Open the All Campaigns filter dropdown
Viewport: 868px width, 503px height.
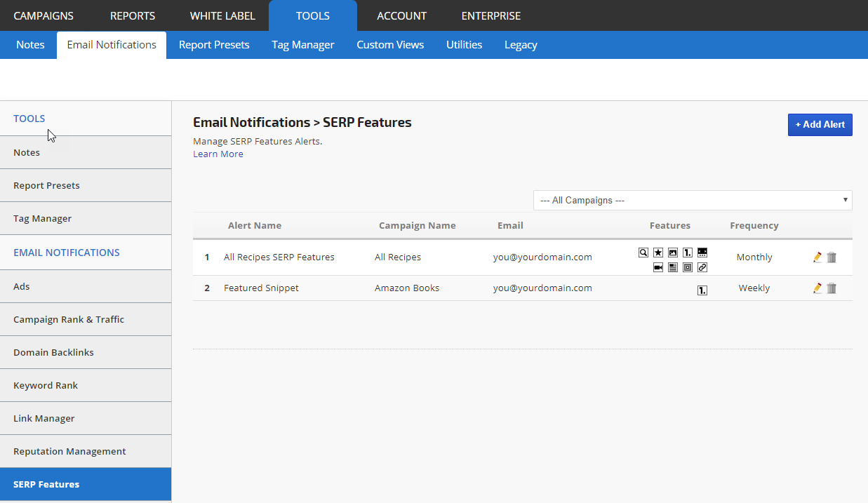tap(692, 200)
